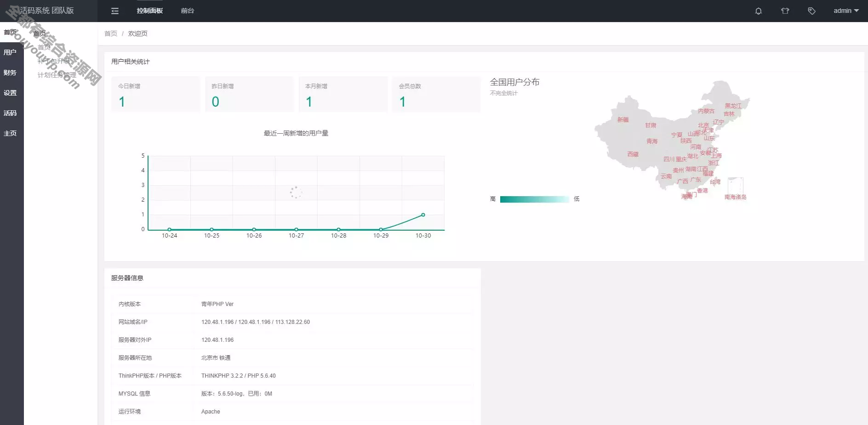Open the 设置 sidebar menu
This screenshot has width=868, height=425.
coord(10,93)
